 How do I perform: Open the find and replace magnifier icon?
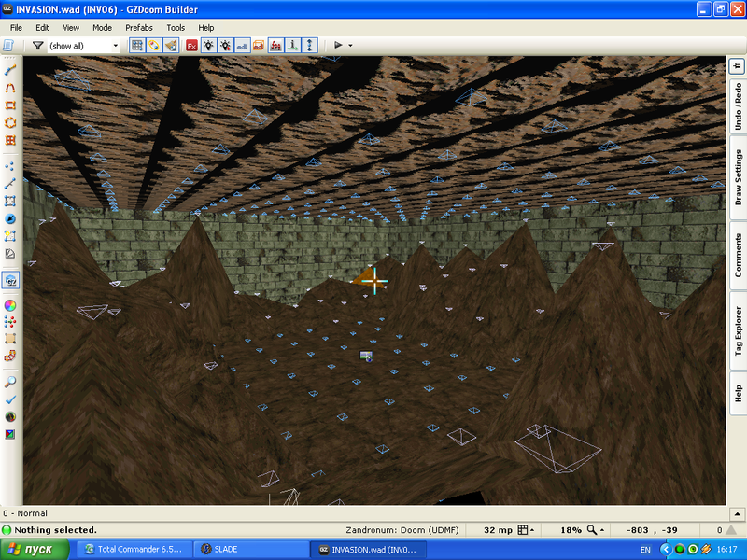pos(10,382)
